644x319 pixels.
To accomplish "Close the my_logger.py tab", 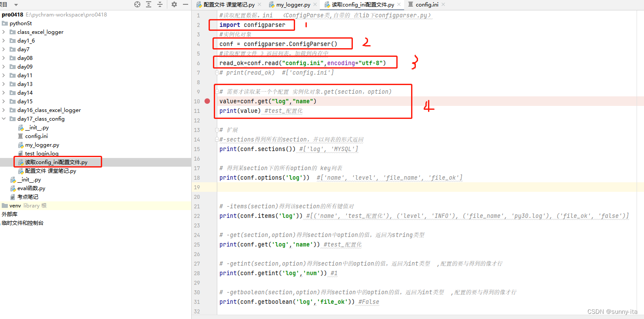I will point(315,5).
